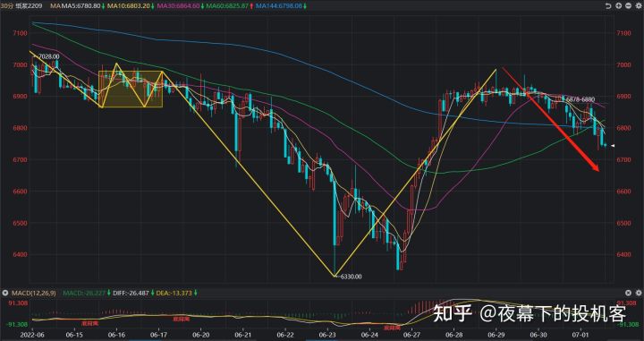Expand the MACD indicator dropdown arrow
644x341 pixels.
pos(5,293)
